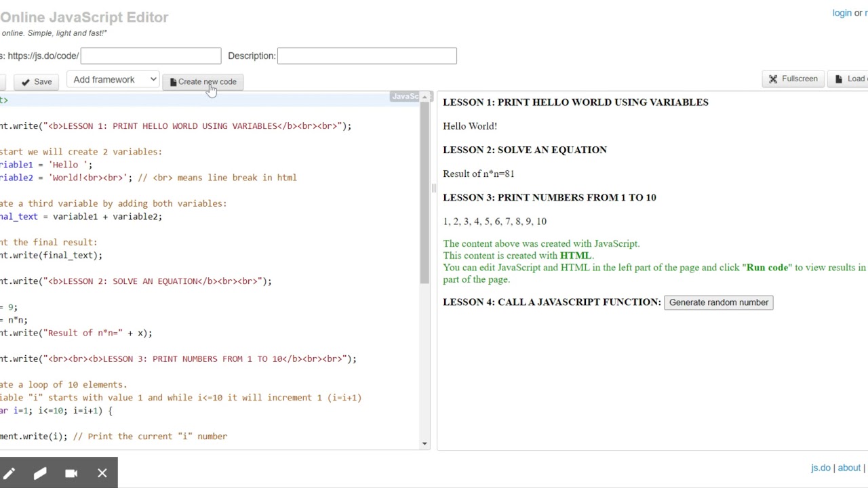This screenshot has width=868, height=488.
Task: Open the login link
Action: pyautogui.click(x=842, y=13)
